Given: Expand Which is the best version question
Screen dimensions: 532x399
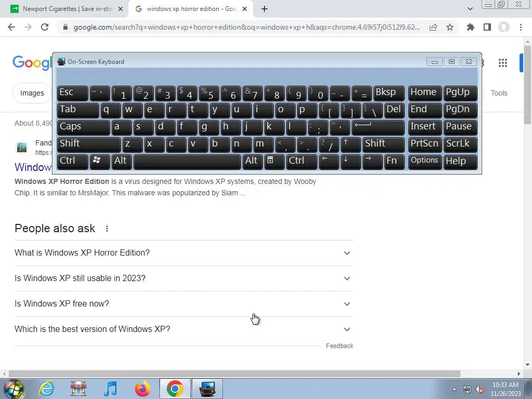Looking at the screenshot, I should point(184,329).
